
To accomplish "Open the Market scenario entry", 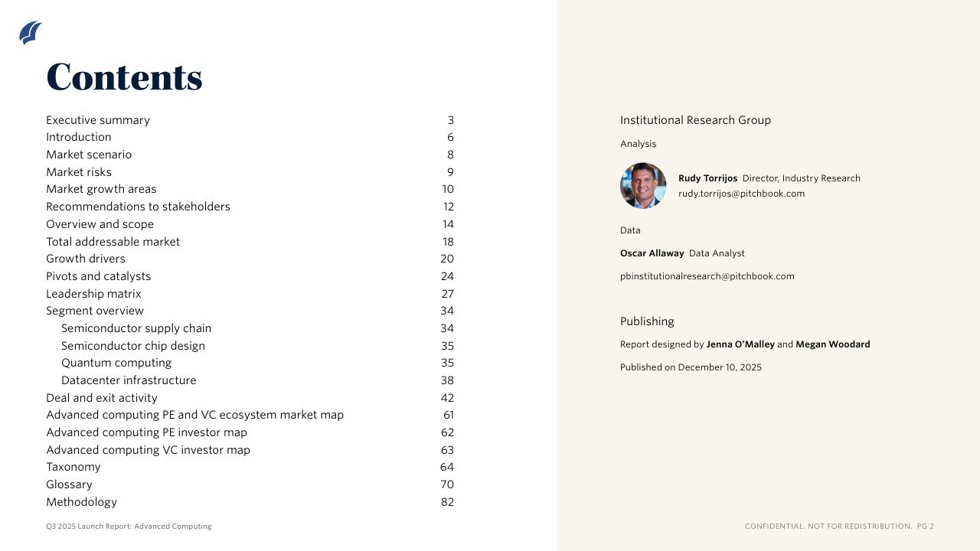I will pos(89,155).
